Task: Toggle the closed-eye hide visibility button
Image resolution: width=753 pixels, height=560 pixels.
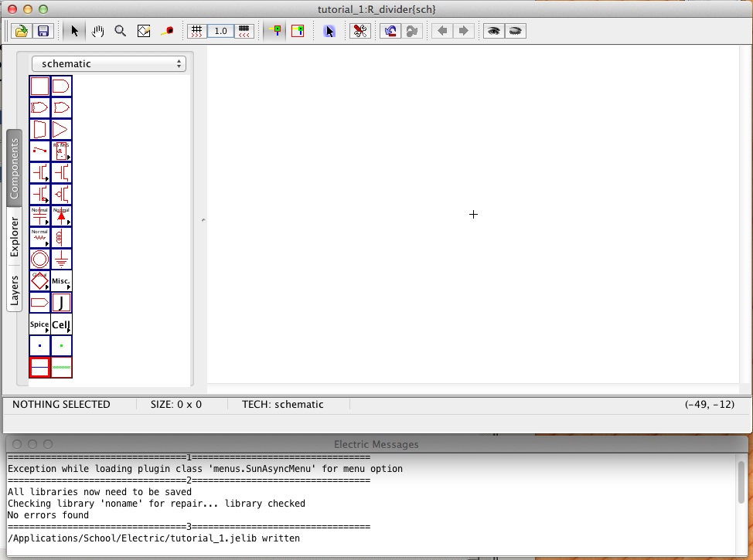Action: tap(516, 31)
